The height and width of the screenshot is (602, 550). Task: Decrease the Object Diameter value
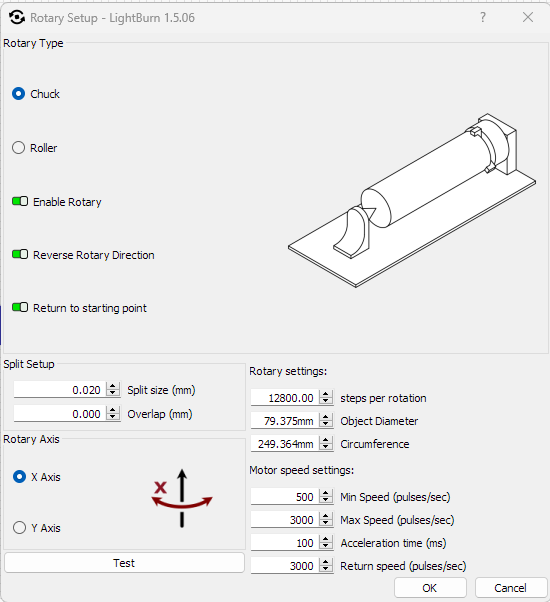(325, 424)
